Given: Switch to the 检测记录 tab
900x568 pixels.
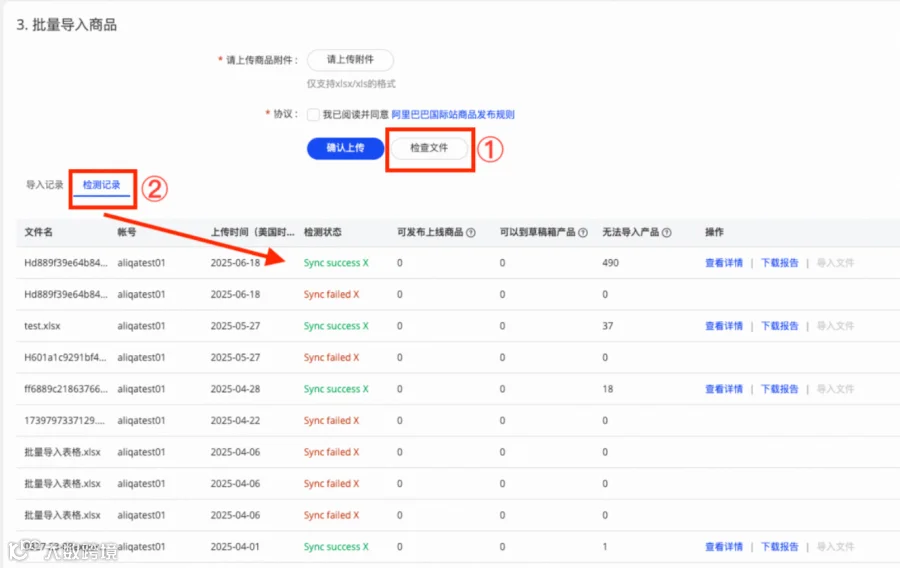Looking at the screenshot, I should click(102, 185).
